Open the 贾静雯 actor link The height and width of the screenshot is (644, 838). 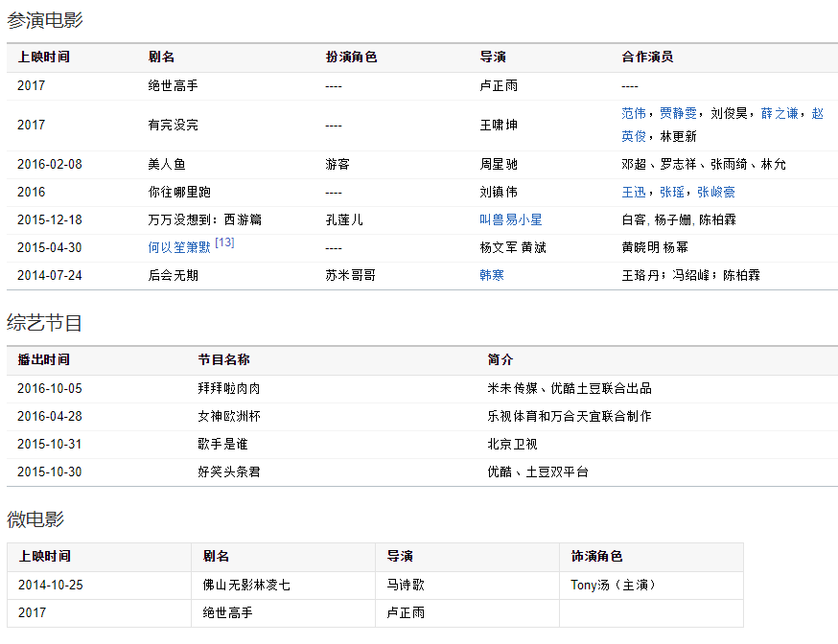click(x=678, y=113)
